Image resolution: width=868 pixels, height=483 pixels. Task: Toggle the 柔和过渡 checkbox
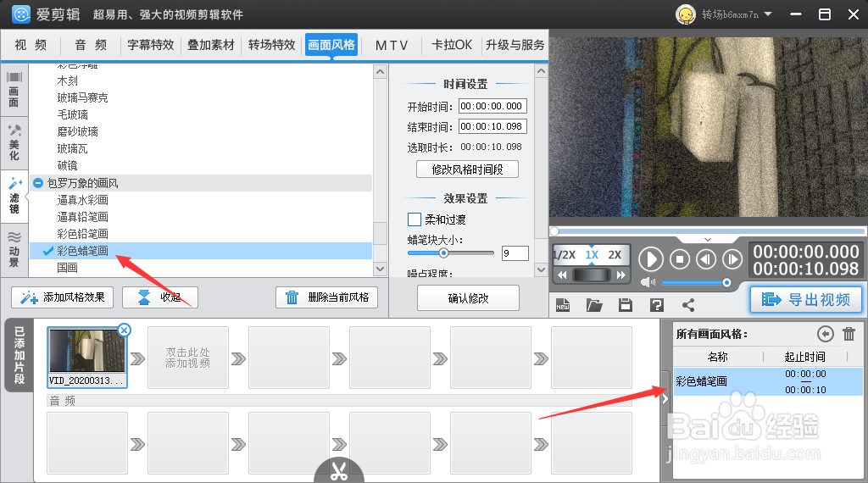pos(414,219)
